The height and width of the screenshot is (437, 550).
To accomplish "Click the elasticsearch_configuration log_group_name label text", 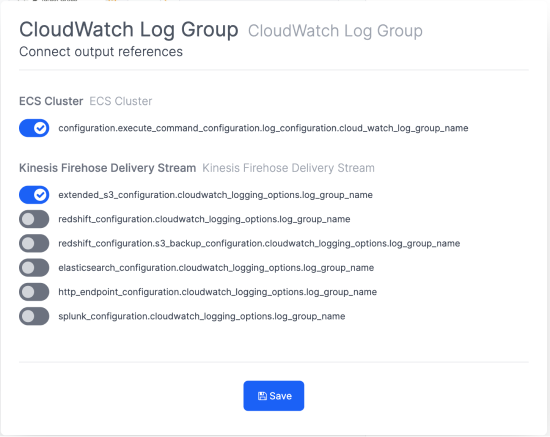I will pos(216,268).
